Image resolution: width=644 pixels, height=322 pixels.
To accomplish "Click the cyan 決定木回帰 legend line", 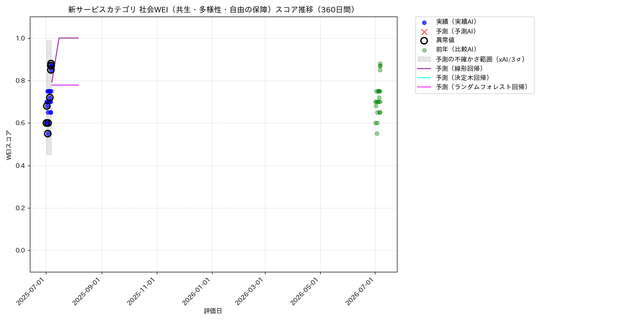I will pyautogui.click(x=424, y=78).
